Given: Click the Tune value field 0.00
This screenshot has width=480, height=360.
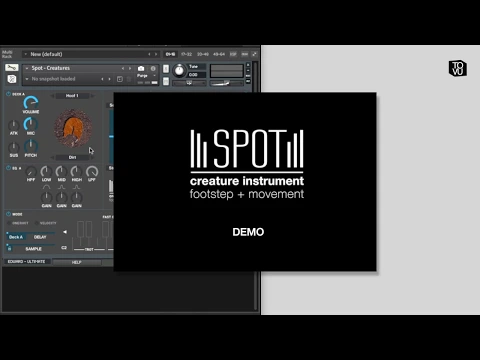Looking at the screenshot, I should 196,75.
